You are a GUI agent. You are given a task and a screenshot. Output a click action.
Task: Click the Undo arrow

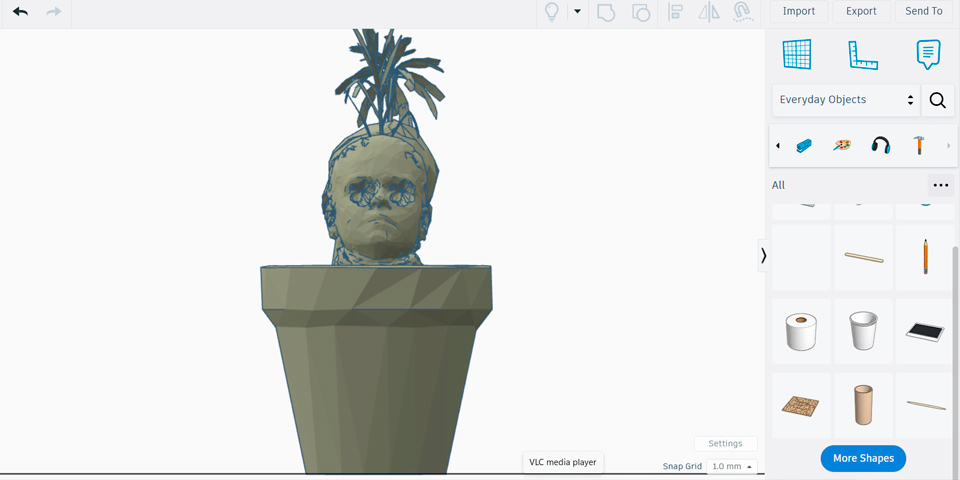tap(20, 12)
